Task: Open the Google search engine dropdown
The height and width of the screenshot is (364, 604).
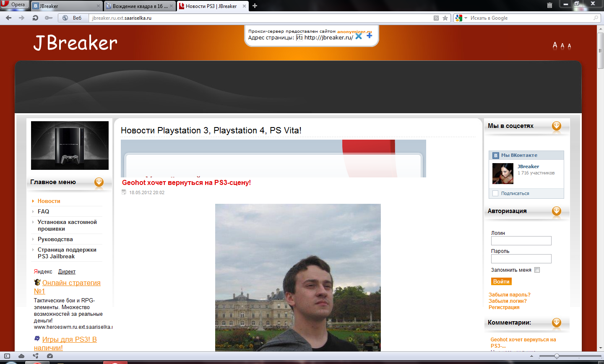Action: (466, 18)
